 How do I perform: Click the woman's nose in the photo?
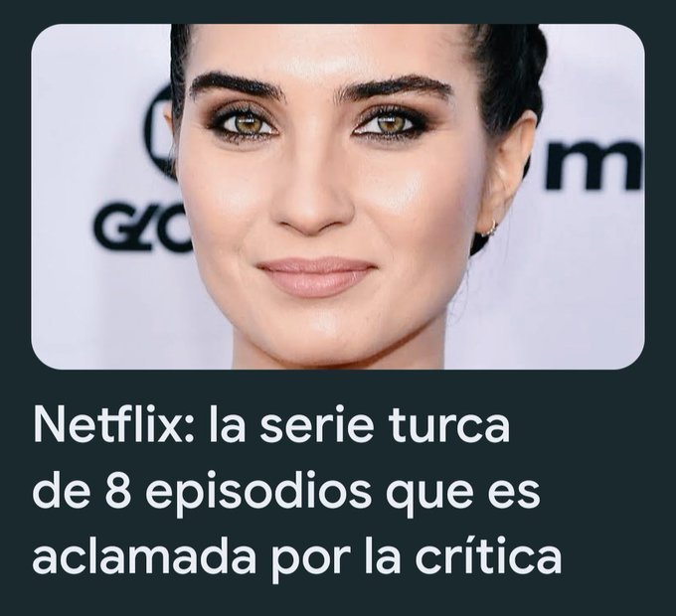(x=314, y=201)
